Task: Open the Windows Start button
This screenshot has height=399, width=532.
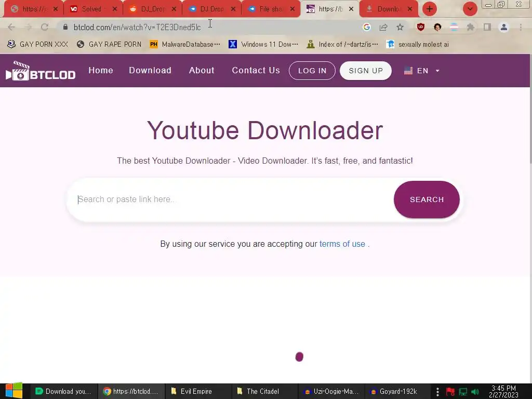Action: (x=14, y=391)
